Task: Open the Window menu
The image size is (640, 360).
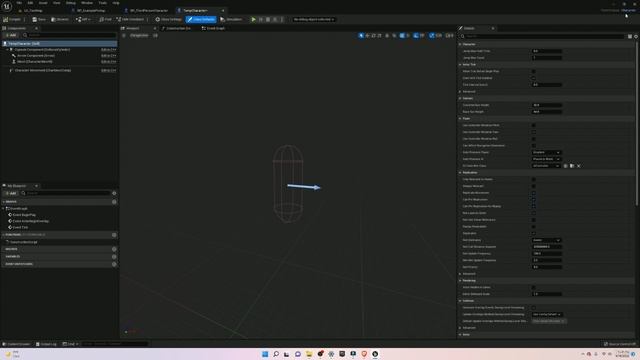Action: 87,3
